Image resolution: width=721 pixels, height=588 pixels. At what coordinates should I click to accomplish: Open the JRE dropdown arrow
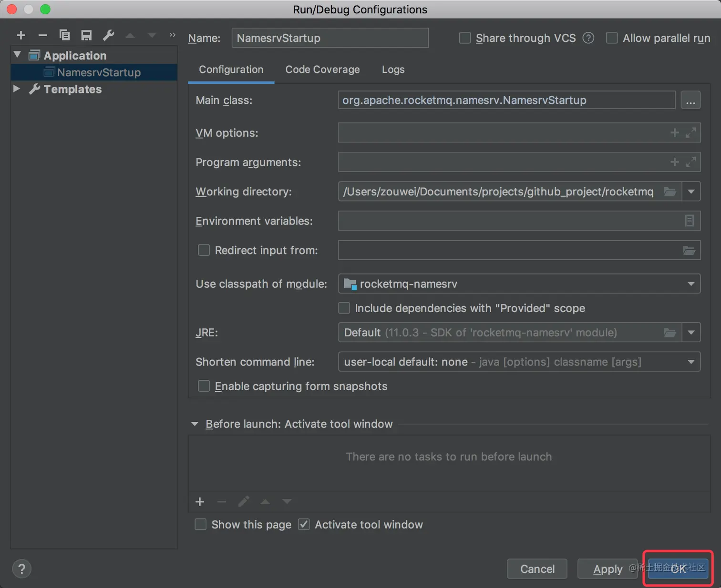tap(691, 333)
